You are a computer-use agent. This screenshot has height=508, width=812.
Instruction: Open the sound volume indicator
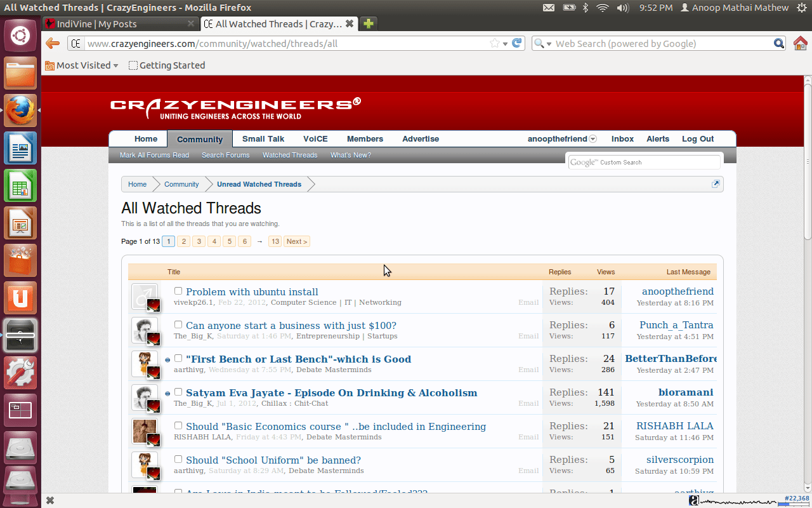click(622, 8)
